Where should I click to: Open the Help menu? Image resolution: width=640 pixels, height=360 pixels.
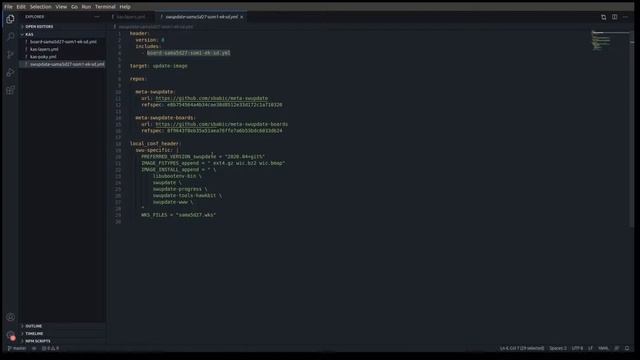click(125, 7)
